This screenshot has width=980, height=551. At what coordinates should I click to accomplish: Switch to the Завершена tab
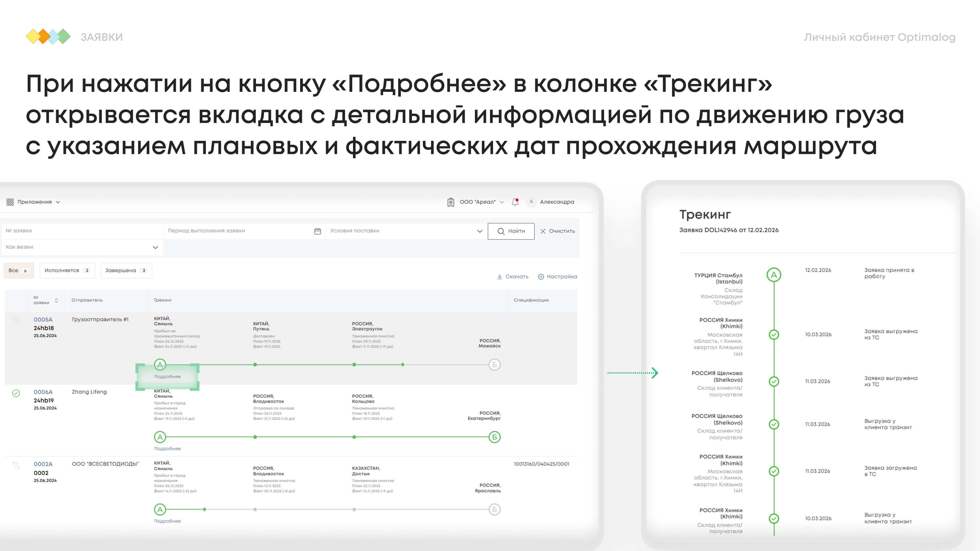(x=126, y=270)
